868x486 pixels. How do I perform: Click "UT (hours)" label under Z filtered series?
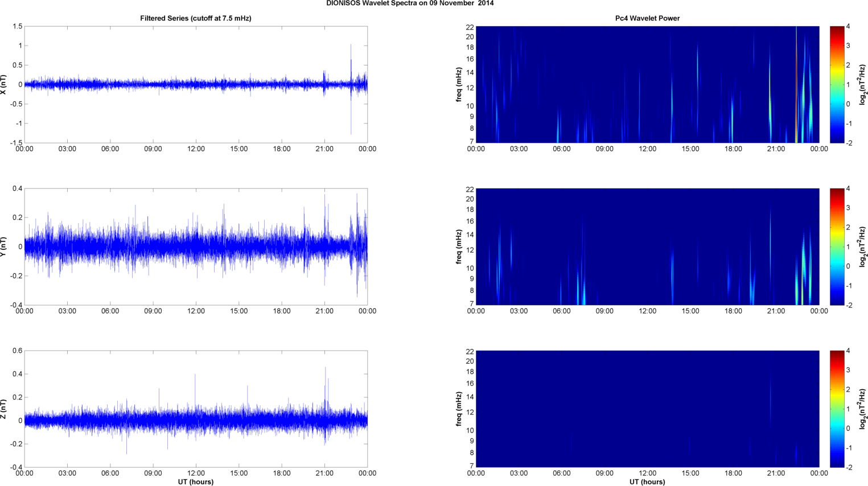click(196, 481)
